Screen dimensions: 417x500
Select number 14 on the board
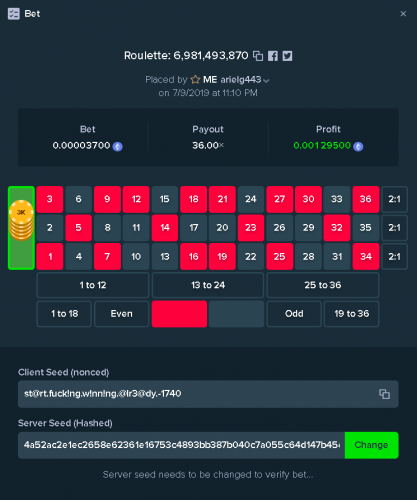pos(165,228)
